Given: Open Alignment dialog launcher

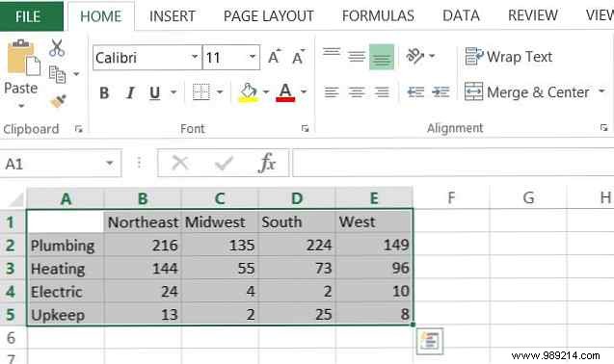Looking at the screenshot, I should click(603, 128).
